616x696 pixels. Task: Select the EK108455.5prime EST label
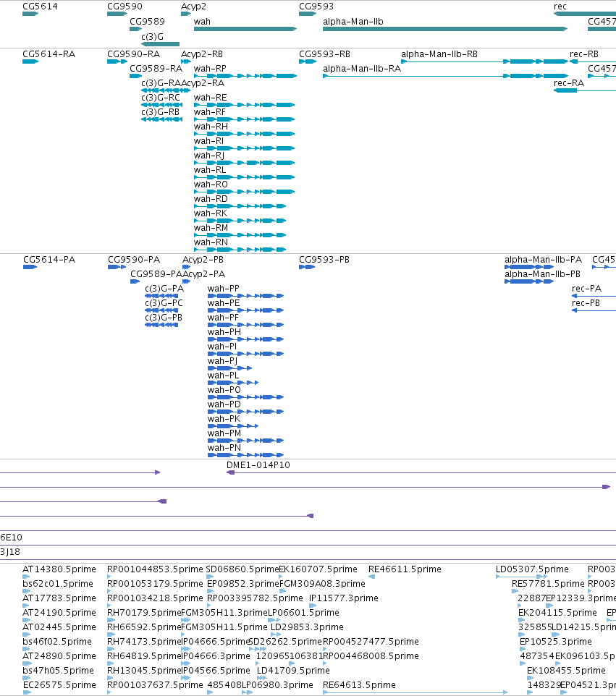tap(566, 671)
